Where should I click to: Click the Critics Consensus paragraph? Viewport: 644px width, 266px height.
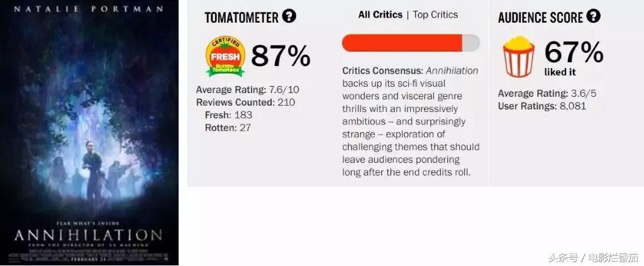(411, 121)
